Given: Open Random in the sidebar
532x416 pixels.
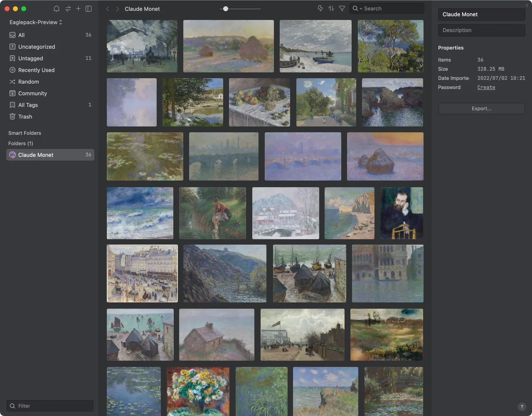Looking at the screenshot, I should (x=50, y=82).
